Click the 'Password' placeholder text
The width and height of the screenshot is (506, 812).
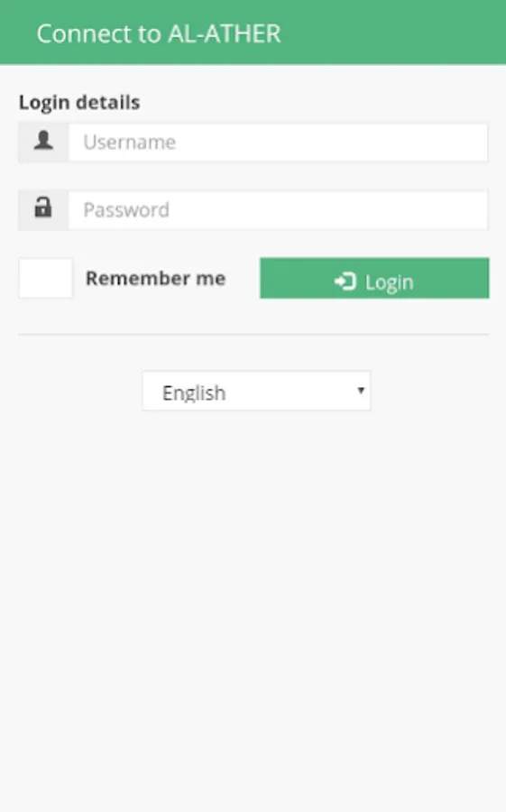click(x=126, y=209)
